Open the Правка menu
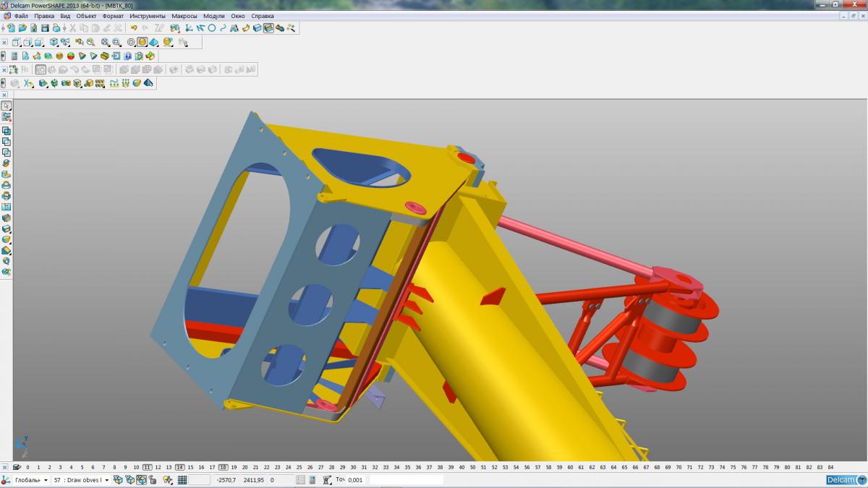 (44, 16)
